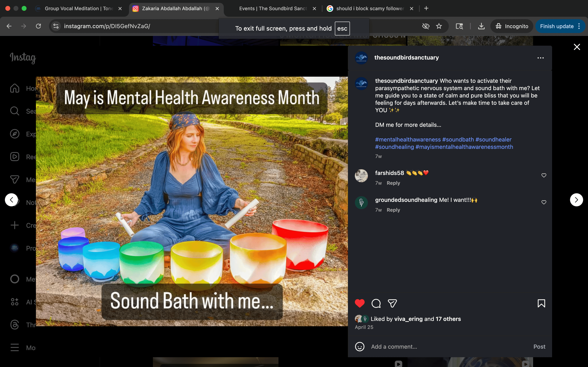
Task: Like groundedsoundhealing's comment heart
Action: (x=544, y=202)
